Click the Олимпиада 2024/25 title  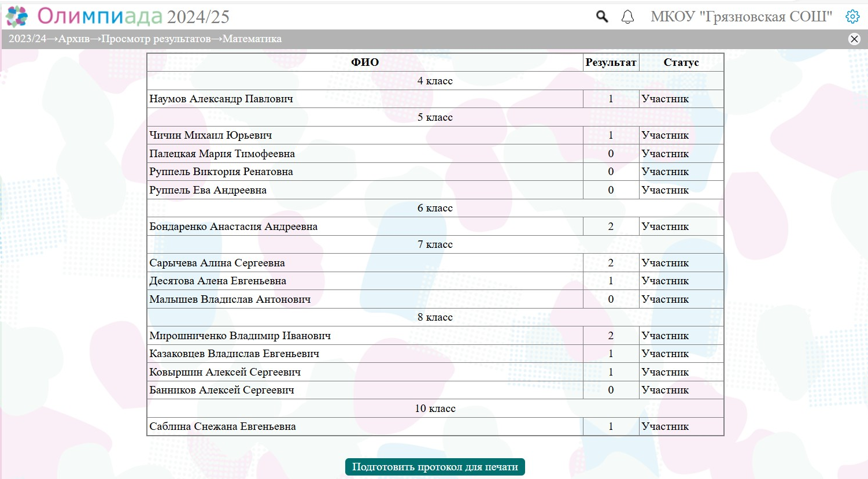click(x=134, y=17)
